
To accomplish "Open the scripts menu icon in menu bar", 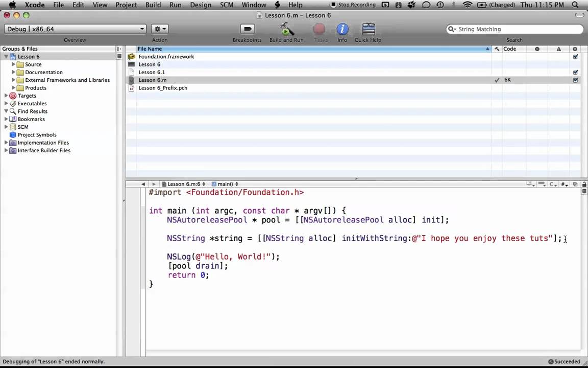I will [278, 5].
